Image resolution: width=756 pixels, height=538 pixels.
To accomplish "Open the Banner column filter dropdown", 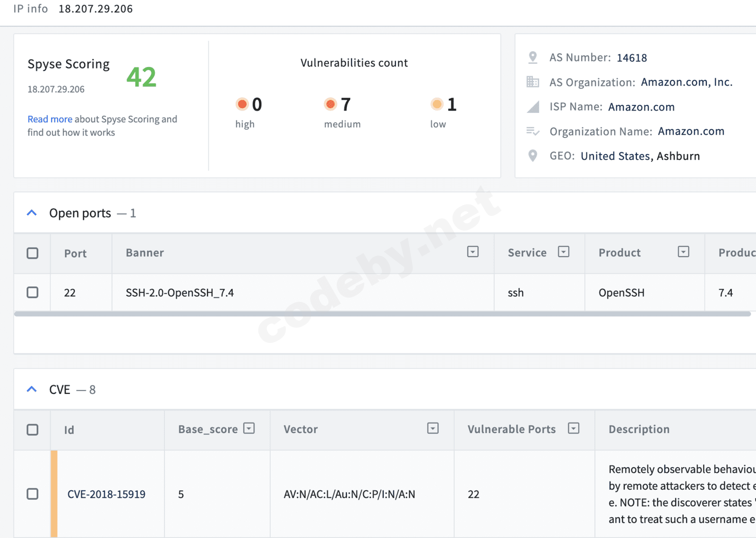I will pyautogui.click(x=473, y=252).
